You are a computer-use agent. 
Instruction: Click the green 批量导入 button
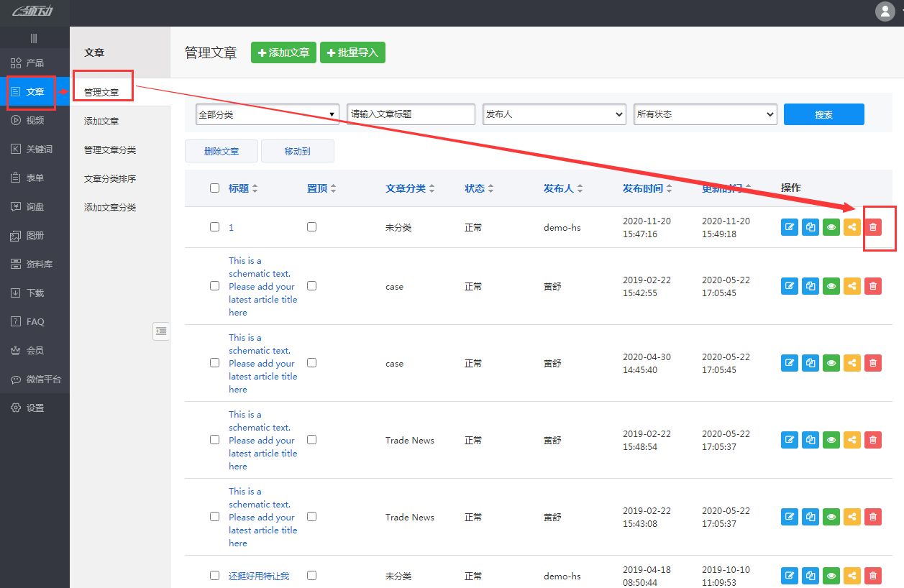(x=352, y=52)
